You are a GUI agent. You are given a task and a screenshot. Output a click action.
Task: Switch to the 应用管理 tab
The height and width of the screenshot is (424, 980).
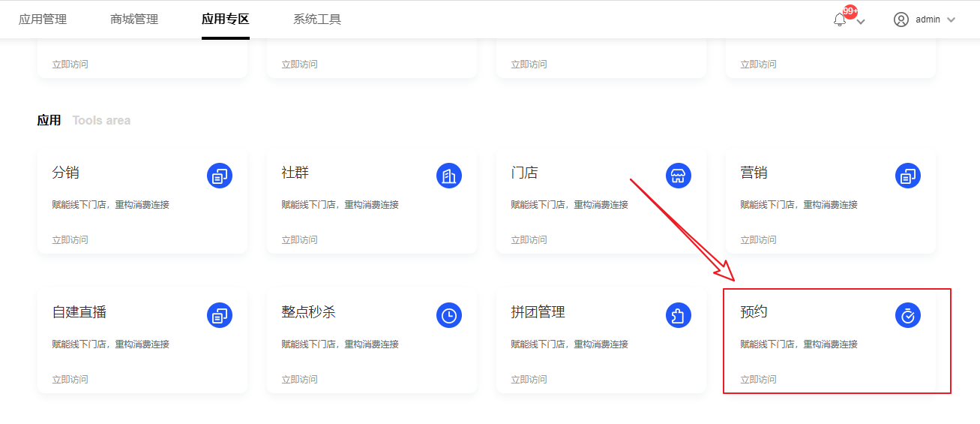pos(43,20)
